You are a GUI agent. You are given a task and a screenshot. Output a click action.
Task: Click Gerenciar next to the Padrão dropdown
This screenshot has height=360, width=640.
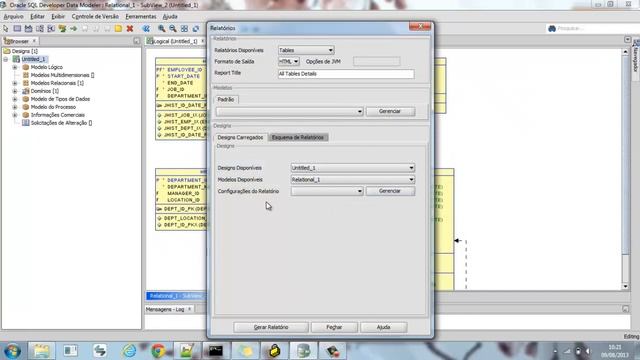pyautogui.click(x=390, y=111)
